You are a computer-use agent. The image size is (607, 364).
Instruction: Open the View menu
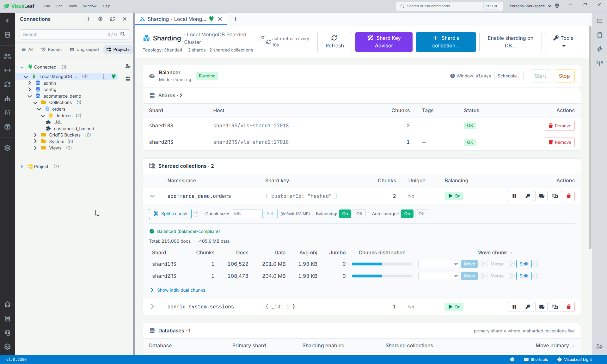(73, 6)
